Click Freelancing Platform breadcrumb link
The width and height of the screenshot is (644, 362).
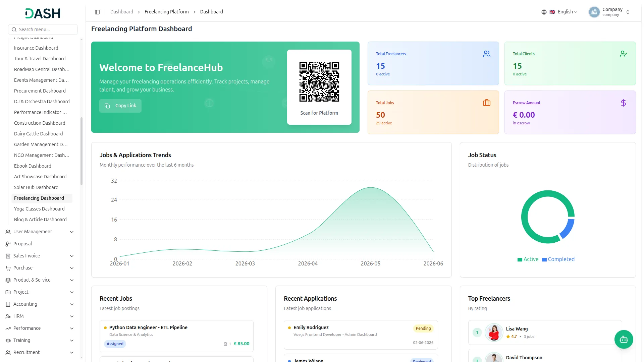coord(167,12)
